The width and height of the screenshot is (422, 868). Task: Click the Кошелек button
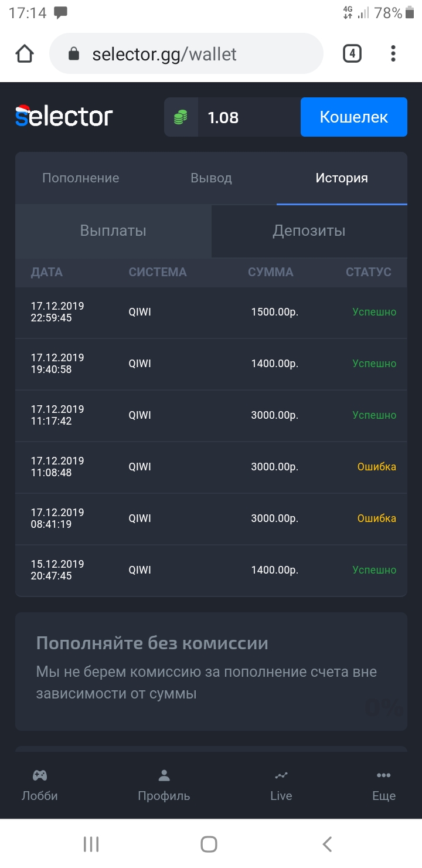(x=353, y=117)
